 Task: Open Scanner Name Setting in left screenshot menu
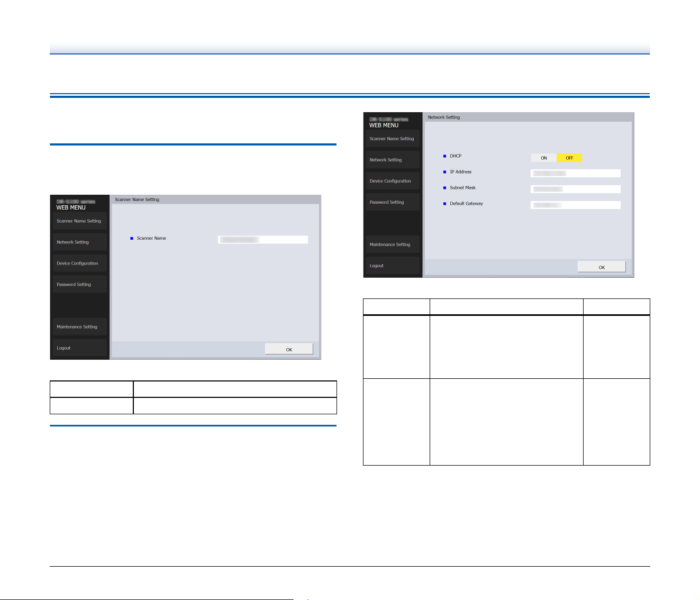[79, 221]
